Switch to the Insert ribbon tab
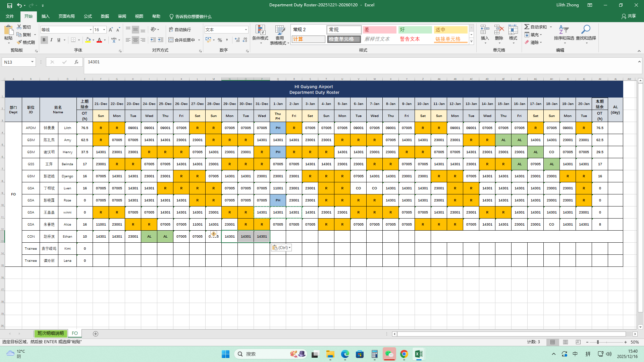 [45, 16]
